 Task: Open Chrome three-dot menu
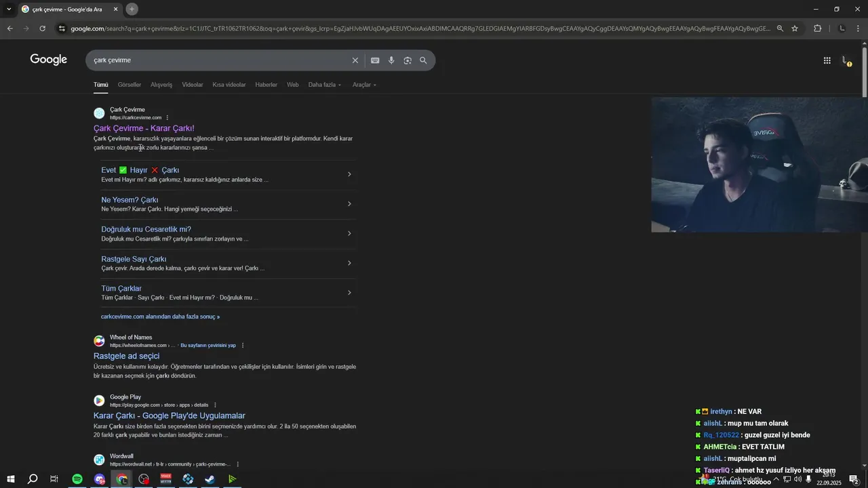click(x=857, y=28)
